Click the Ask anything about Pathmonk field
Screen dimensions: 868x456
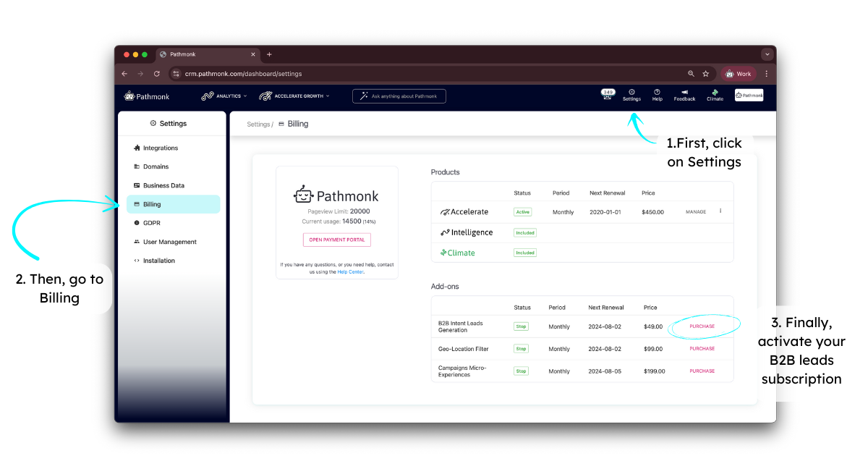click(x=399, y=96)
